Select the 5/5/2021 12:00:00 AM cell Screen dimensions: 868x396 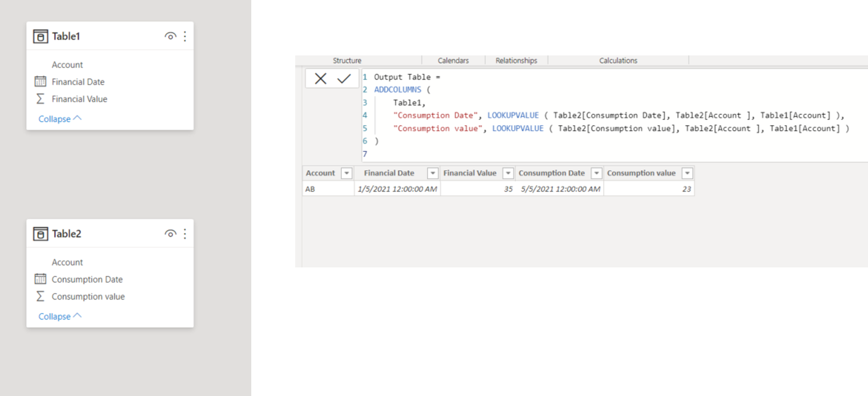click(560, 189)
